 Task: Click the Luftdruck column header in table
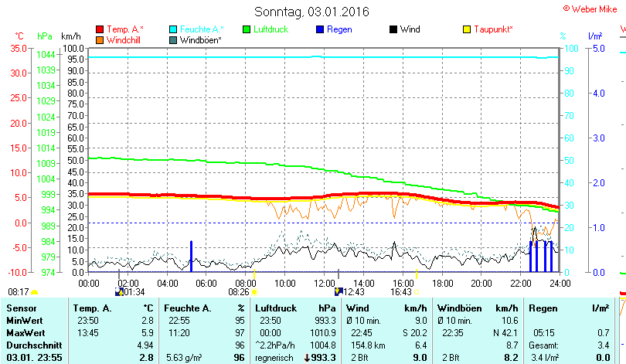276,308
